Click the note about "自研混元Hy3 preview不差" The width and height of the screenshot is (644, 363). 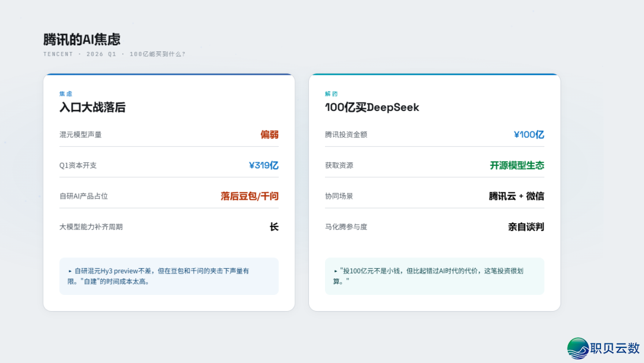pyautogui.click(x=169, y=276)
